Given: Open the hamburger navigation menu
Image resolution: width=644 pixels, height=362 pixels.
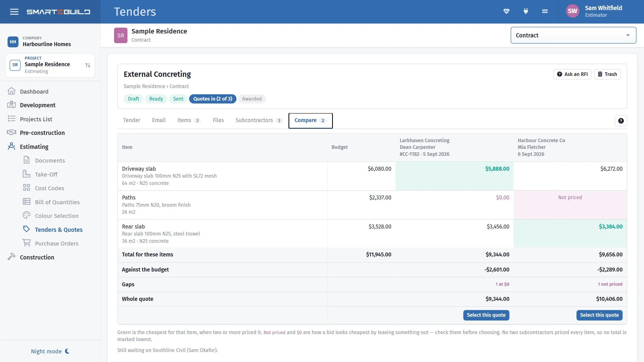Looking at the screenshot, I should (14, 12).
